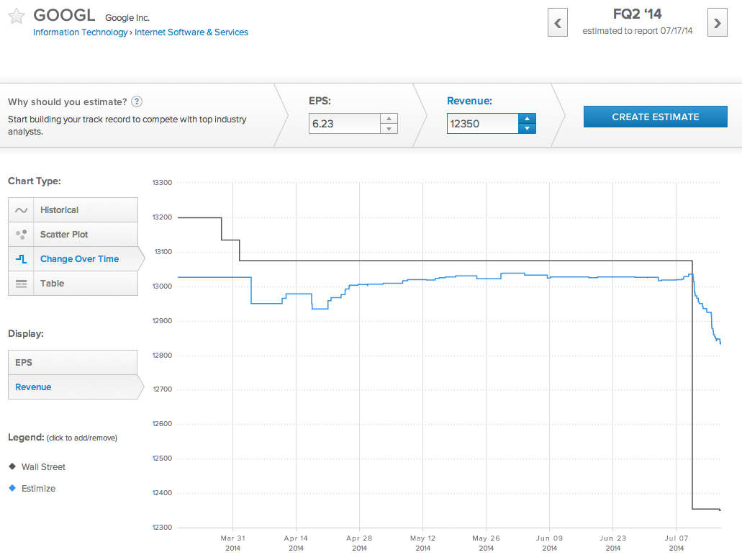
Task: Display Revenue data in the chart
Action: 76,387
